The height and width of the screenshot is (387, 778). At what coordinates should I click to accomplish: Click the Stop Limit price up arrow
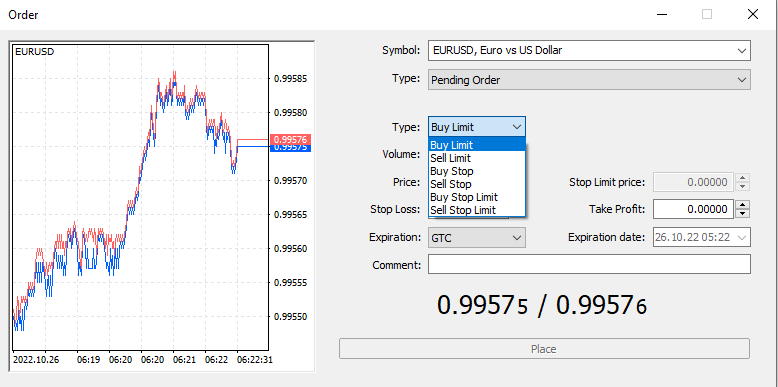click(x=742, y=178)
